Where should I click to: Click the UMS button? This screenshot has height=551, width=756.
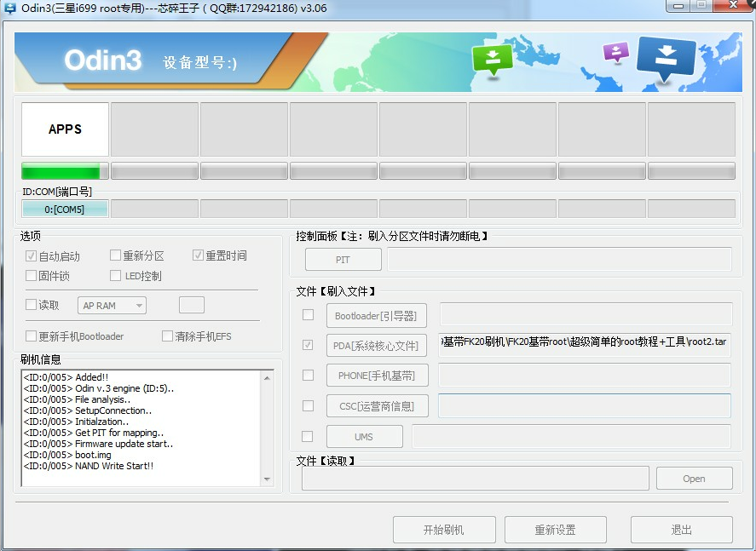tap(365, 436)
